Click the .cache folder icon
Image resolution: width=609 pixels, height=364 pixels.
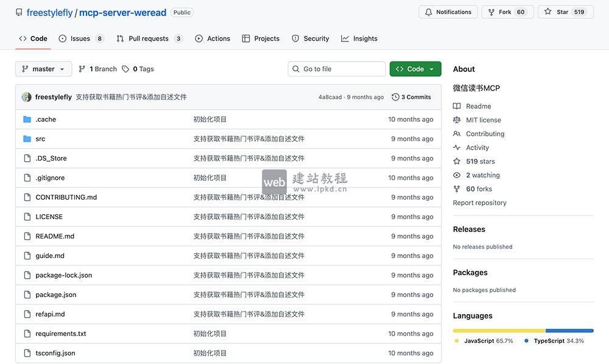[x=27, y=119]
